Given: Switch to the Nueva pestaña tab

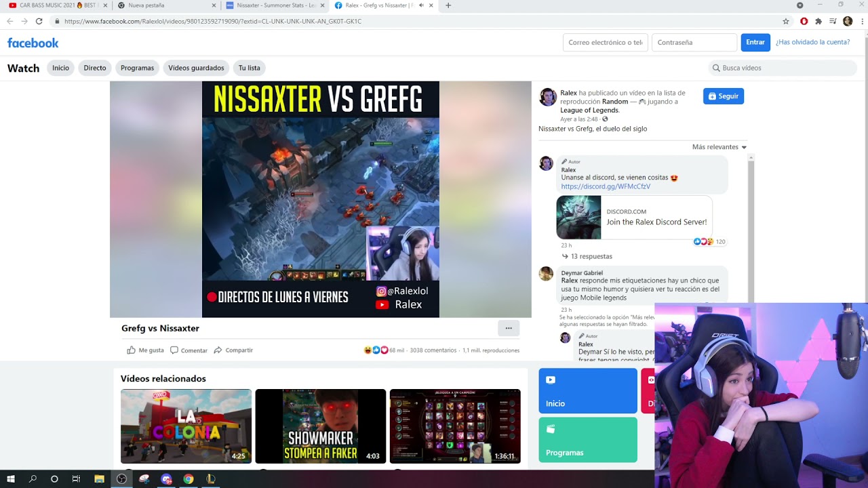Looking at the screenshot, I should [x=166, y=5].
